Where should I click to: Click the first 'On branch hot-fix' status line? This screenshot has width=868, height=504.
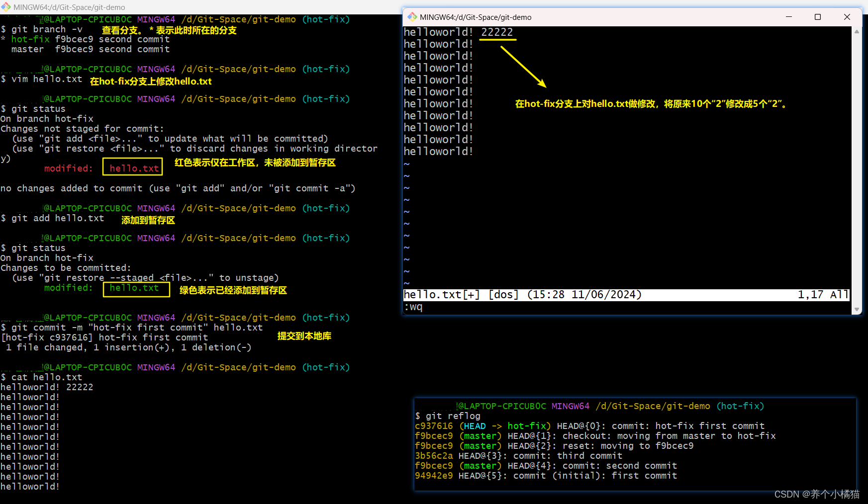47,119
